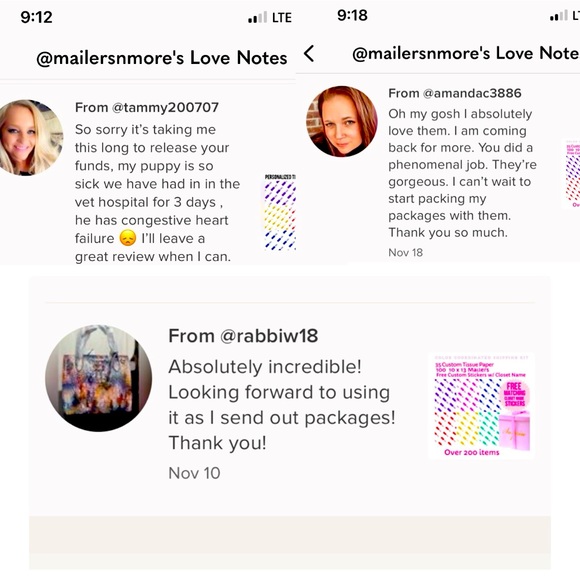The width and height of the screenshot is (580, 580).
Task: Open tammy's personalized tissue listing thumbnail
Action: coord(280,212)
